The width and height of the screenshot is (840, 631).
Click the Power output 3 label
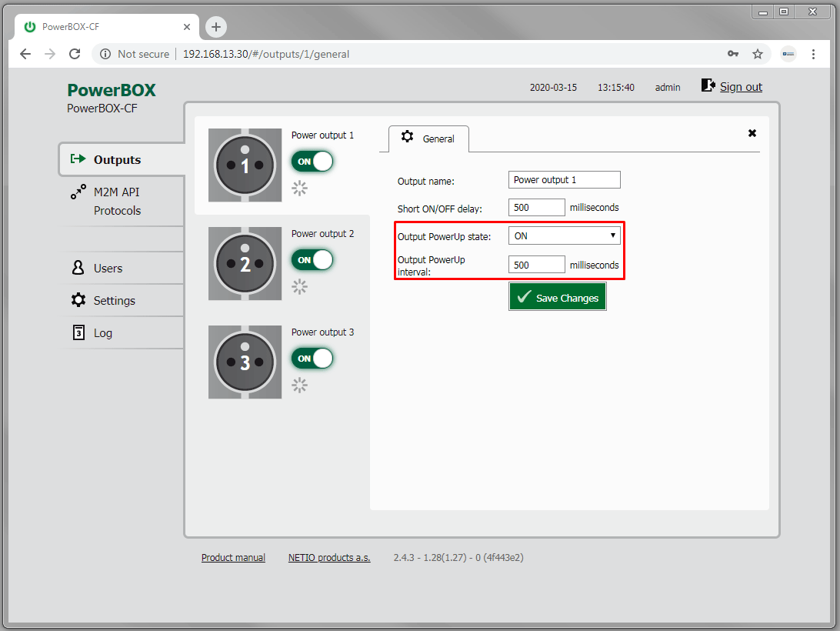322,332
